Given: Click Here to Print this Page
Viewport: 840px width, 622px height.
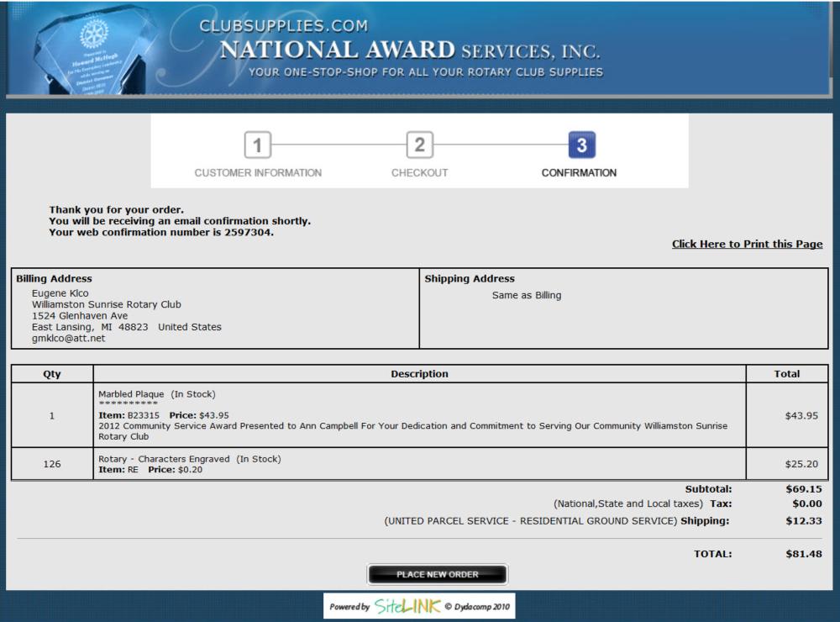Looking at the screenshot, I should coord(748,244).
